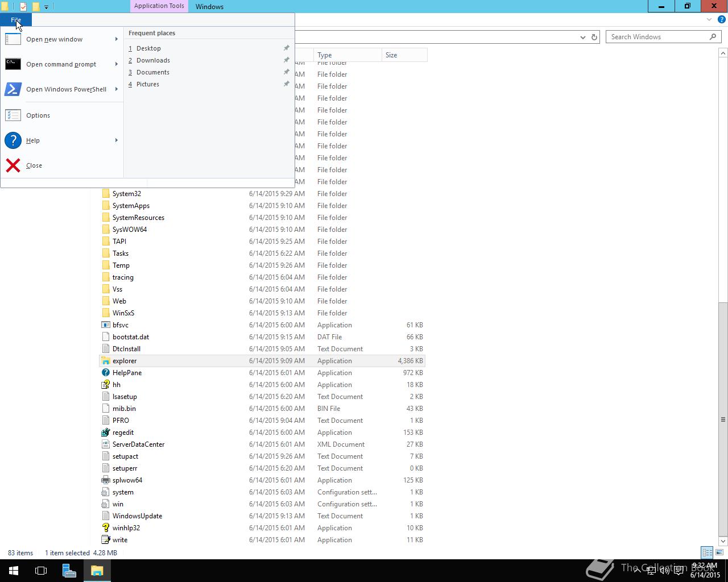The height and width of the screenshot is (582, 728).
Task: Click the volume speaker tray icon
Action: 664,571
